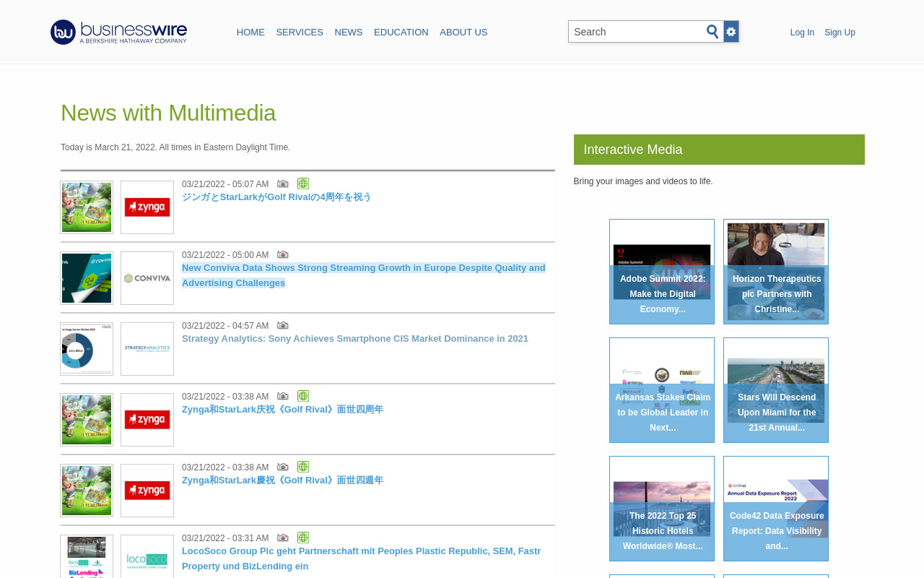Click globe icon on 03:31 AM LocoSoco story
This screenshot has height=578, width=924.
click(x=303, y=538)
